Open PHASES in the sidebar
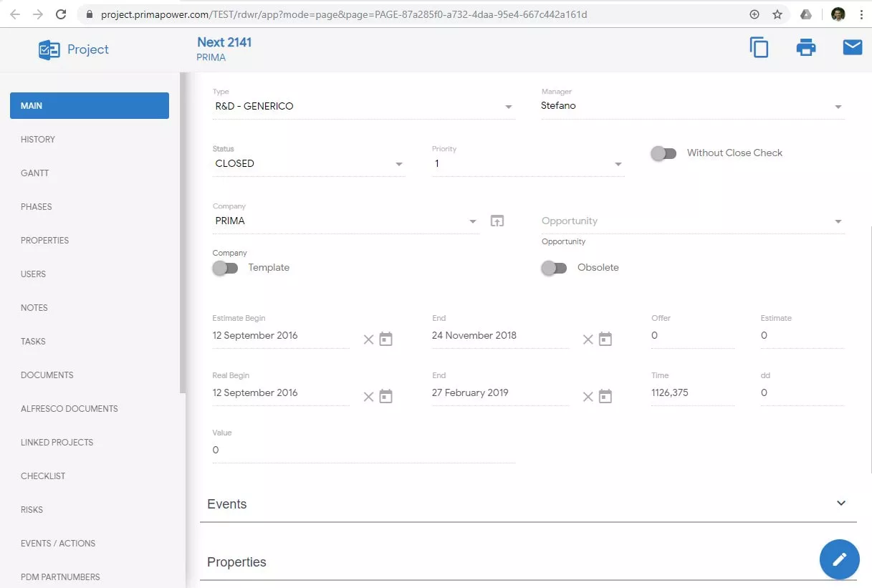Screen dimensions: 872x588 pyautogui.click(x=37, y=207)
